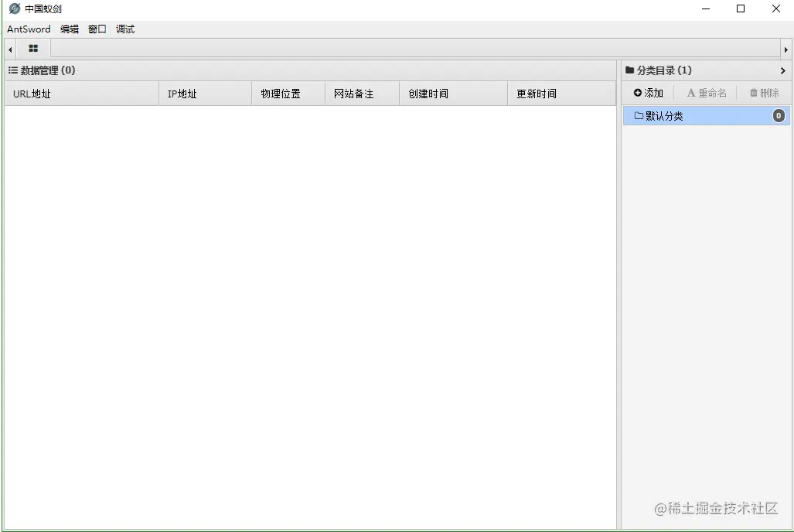This screenshot has width=794, height=532.
Task: Open the 窗口 menu
Action: pyautogui.click(x=97, y=29)
